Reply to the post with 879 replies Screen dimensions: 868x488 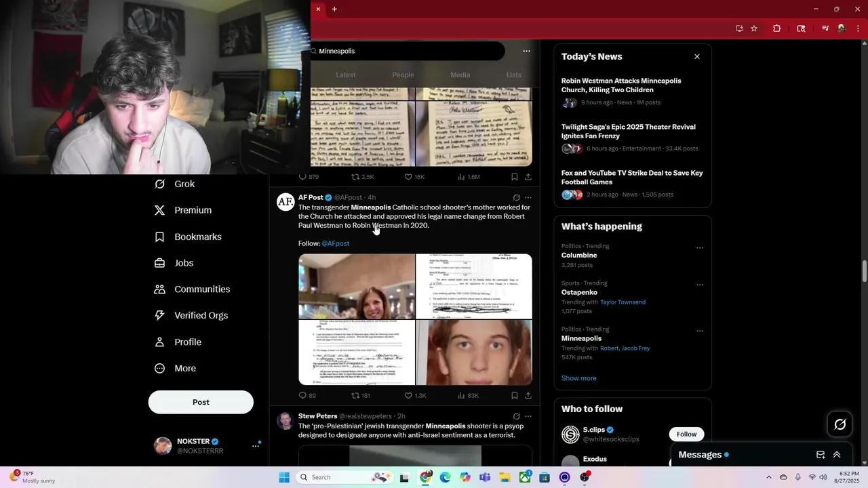309,177
